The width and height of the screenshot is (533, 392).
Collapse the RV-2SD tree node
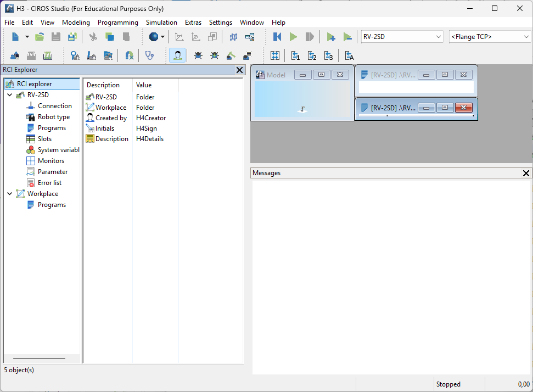9,95
